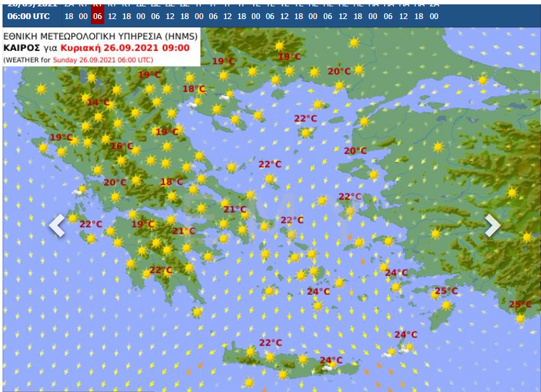
Task: Click the sun icon under the far-right 25°C
Action: (520, 318)
